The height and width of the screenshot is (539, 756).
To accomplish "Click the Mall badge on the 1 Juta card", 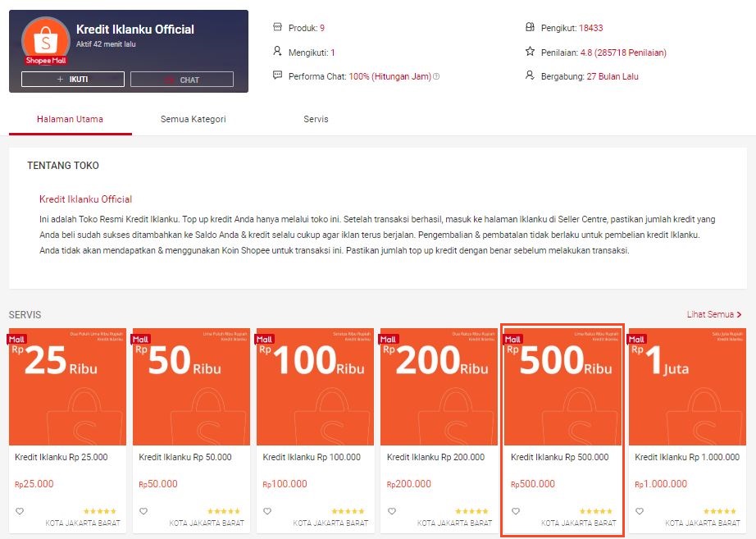I will (636, 339).
